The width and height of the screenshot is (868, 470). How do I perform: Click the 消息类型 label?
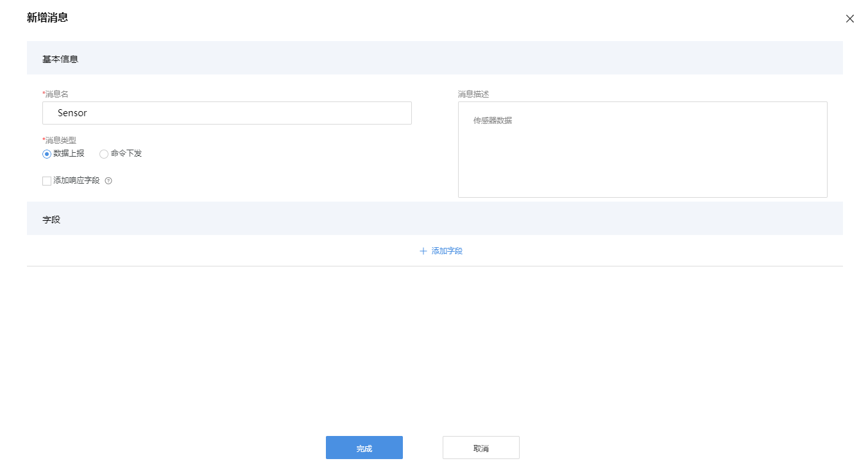coord(59,140)
